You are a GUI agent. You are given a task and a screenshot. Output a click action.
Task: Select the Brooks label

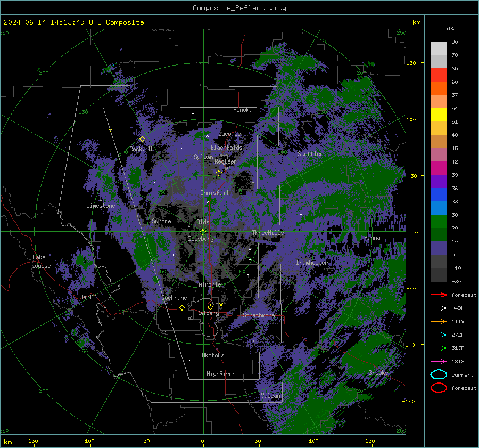[x=378, y=373]
